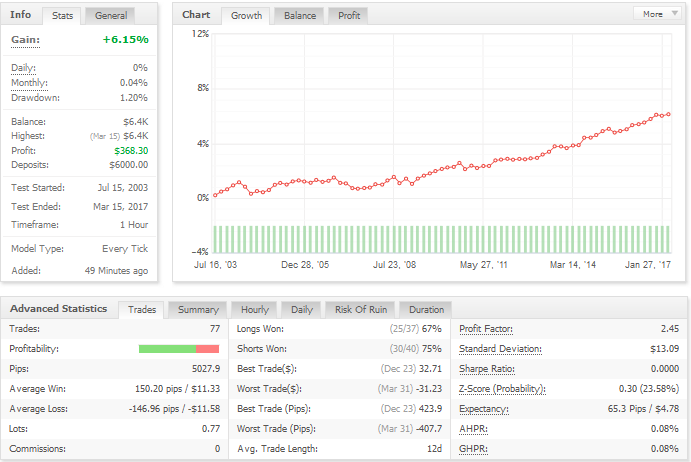Click the $368.30 profit value
This screenshot has height=462, width=691.
pyautogui.click(x=131, y=151)
